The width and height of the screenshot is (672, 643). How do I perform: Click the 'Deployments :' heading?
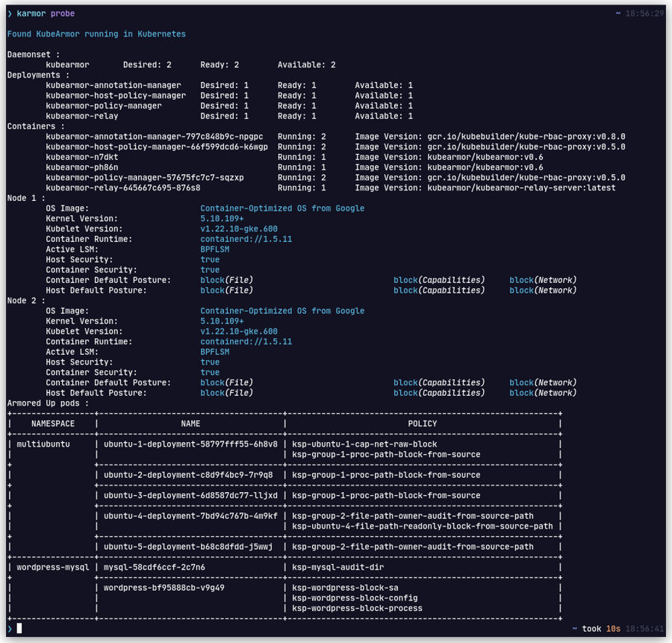point(38,75)
